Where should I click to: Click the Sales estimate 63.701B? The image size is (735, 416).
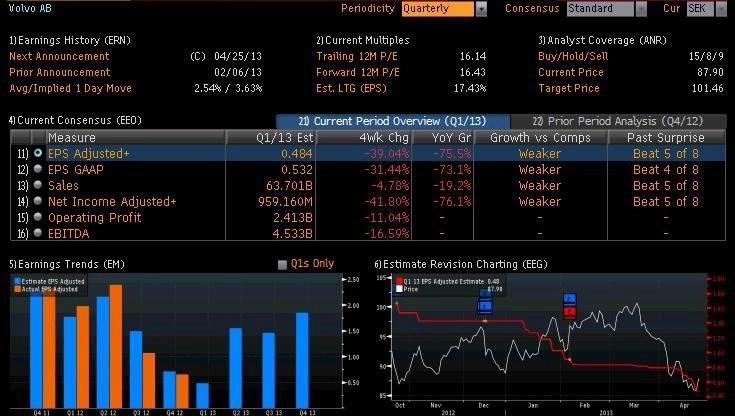[x=289, y=185]
